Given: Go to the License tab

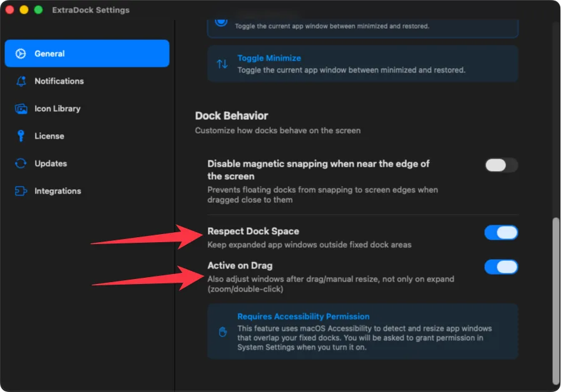Looking at the screenshot, I should [x=87, y=136].
